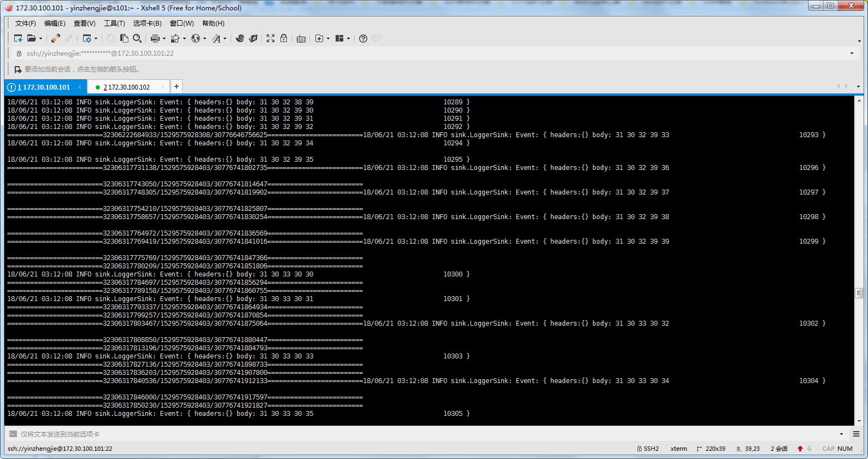Click the lock screen padlock icon
The width and height of the screenshot is (868, 459).
(x=284, y=38)
